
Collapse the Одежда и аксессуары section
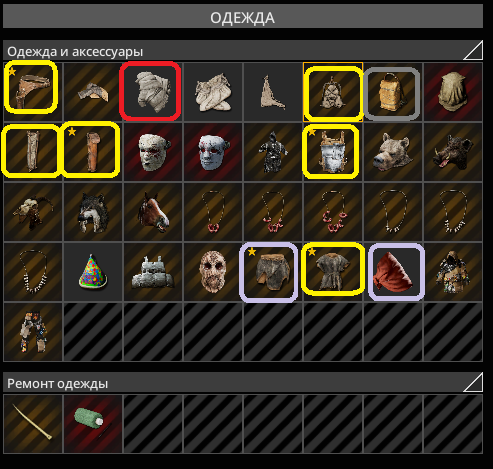coord(473,50)
